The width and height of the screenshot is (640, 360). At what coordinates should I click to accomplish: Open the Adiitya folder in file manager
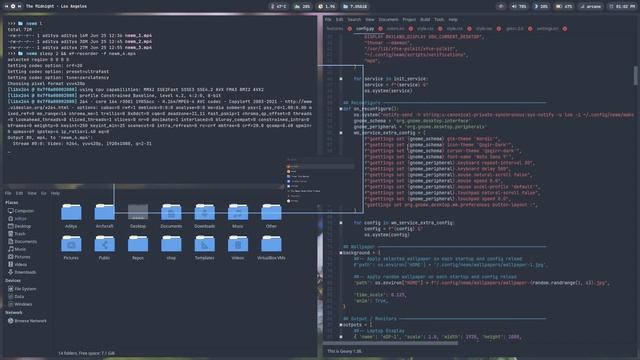[x=71, y=216]
